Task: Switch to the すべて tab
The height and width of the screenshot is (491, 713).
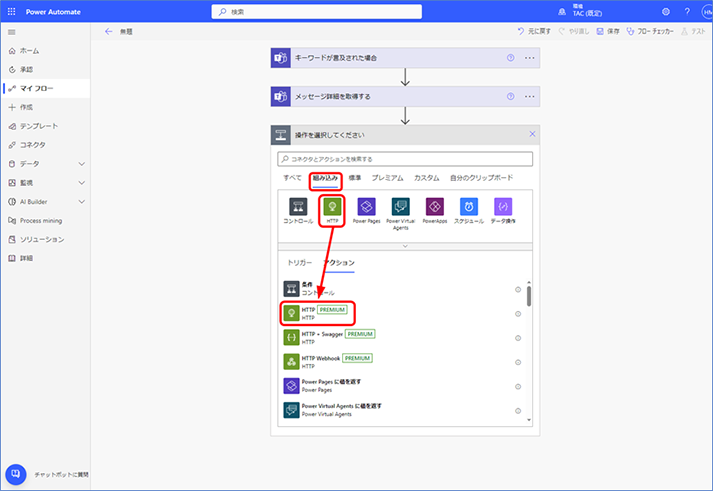Action: [x=292, y=178]
